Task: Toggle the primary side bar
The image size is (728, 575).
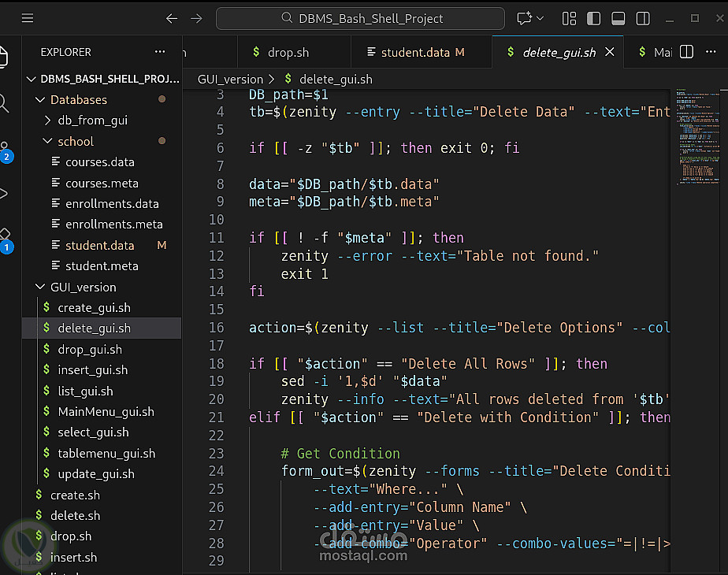Action: tap(594, 18)
